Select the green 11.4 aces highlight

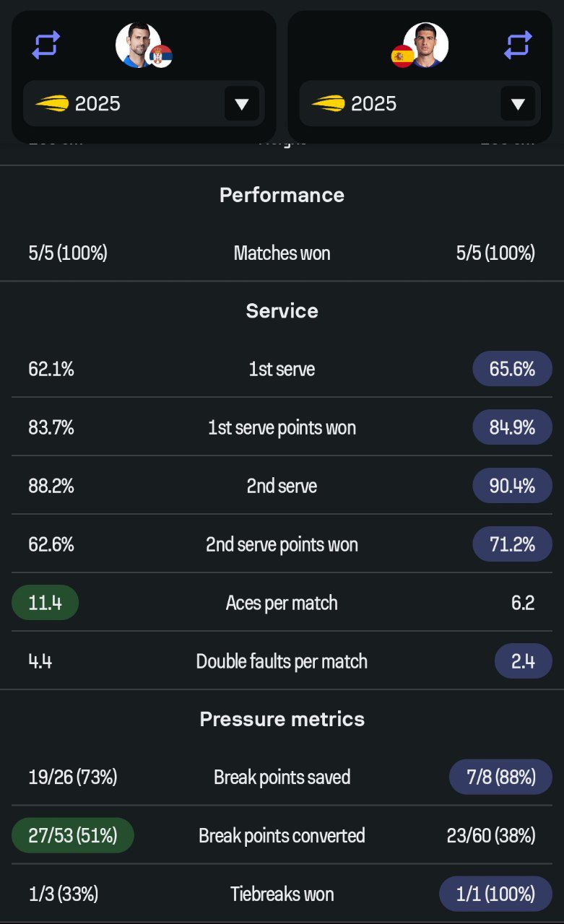click(x=45, y=603)
